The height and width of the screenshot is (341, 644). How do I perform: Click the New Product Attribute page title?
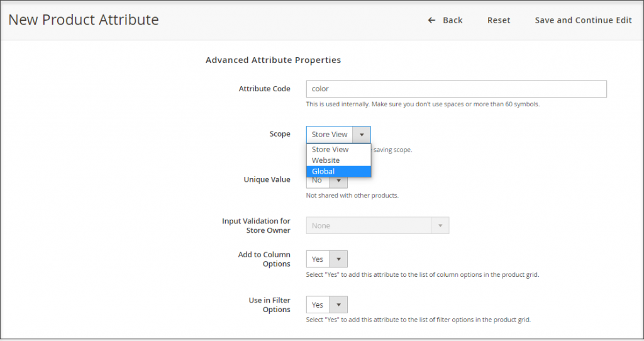[x=83, y=20]
